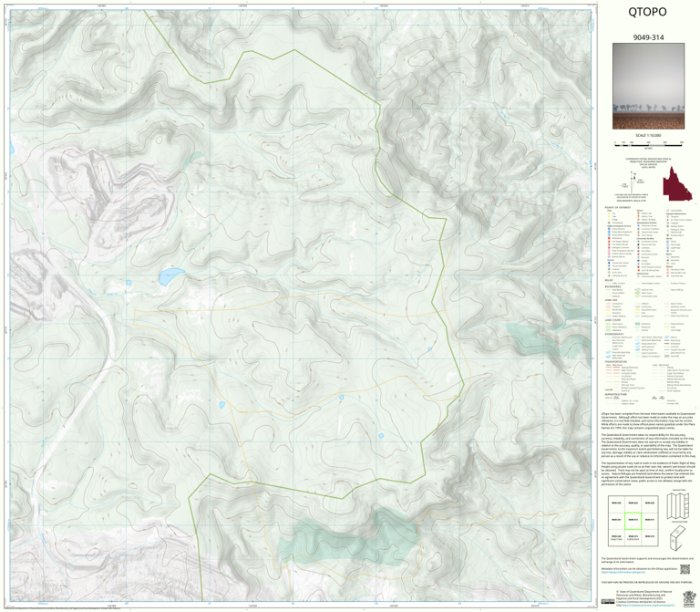This screenshot has height=612, width=700.
Task: Click the Deep Creek adjoining sheet cell
Action: click(616, 537)
